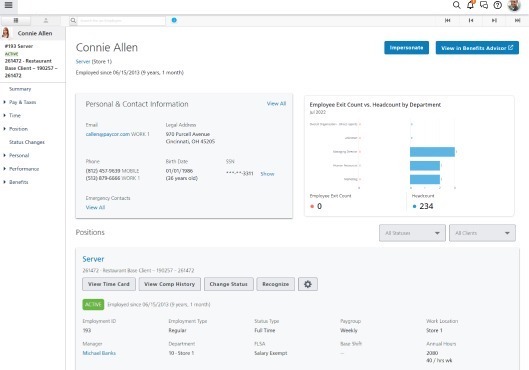Screen dimensions: 529x370
Task: Open the hamburger main menu
Action: [8, 5]
